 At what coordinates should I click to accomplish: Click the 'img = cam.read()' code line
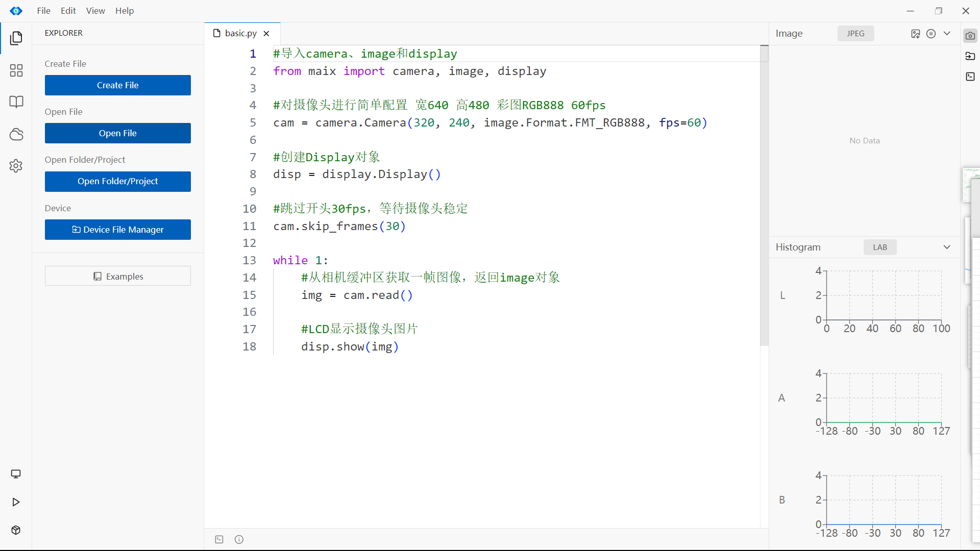pos(357,295)
